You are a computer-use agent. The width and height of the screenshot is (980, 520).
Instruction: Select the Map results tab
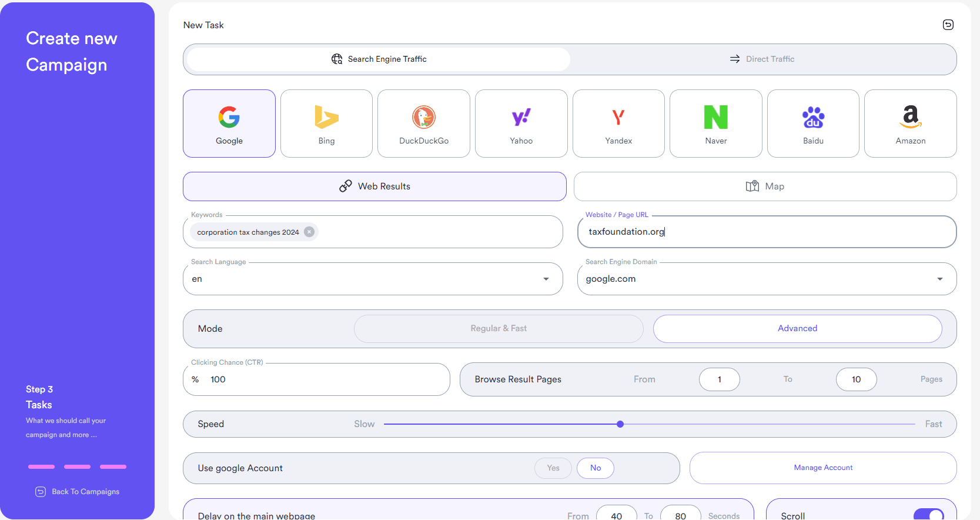point(765,186)
